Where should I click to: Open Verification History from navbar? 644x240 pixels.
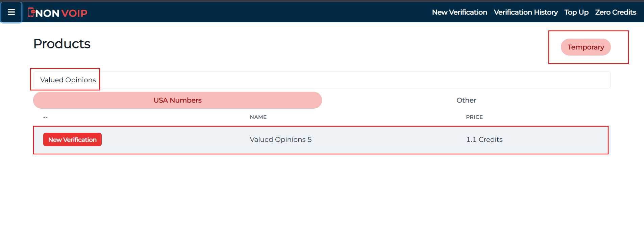pos(526,12)
